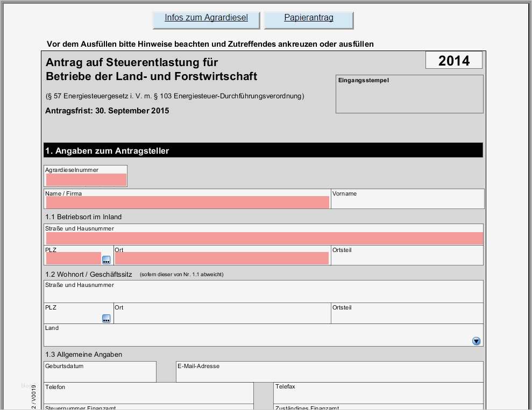Expand the Land country selection dropdown
Screen dimensions: 532x410
(x=476, y=341)
